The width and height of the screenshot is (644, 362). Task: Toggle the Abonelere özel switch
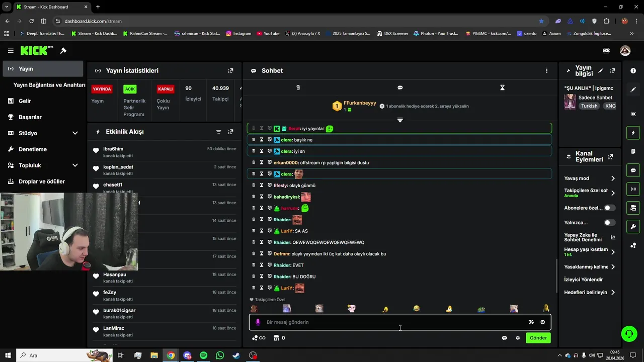[609, 208]
